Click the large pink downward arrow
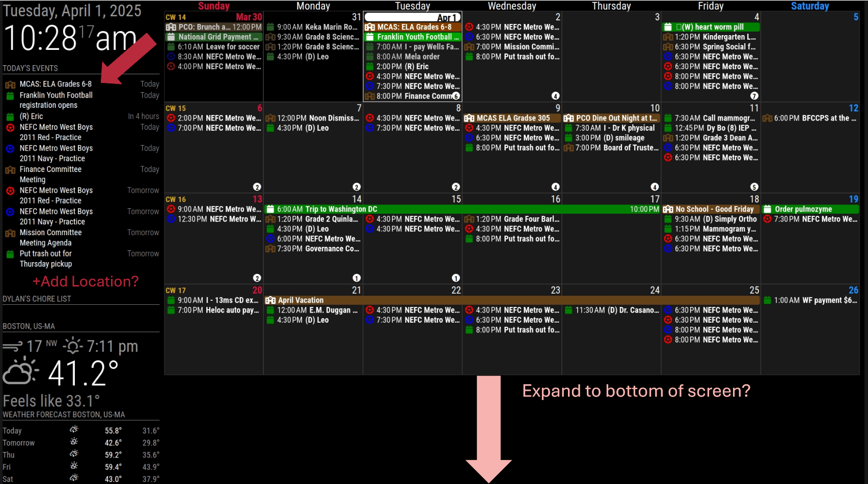 tap(489, 428)
